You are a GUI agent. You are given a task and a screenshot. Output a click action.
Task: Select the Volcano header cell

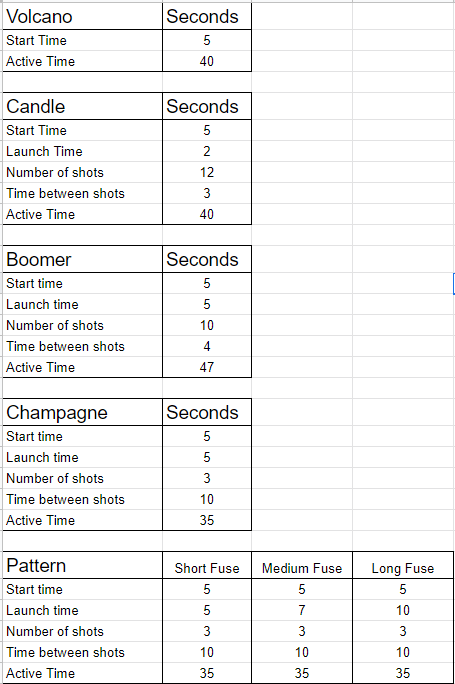82,17
